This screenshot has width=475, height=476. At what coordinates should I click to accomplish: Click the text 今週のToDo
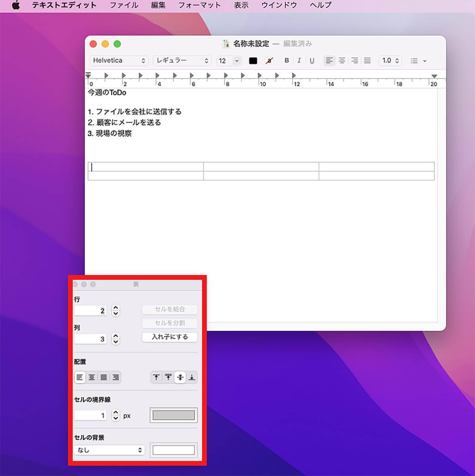pyautogui.click(x=107, y=93)
